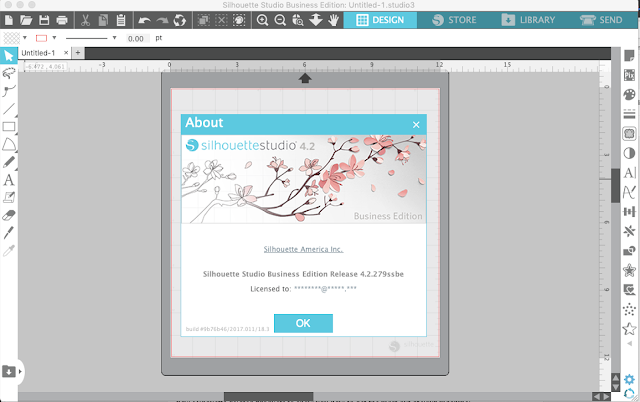The height and width of the screenshot is (402, 640).
Task: Click the mat load direction arrow
Action: [305, 78]
